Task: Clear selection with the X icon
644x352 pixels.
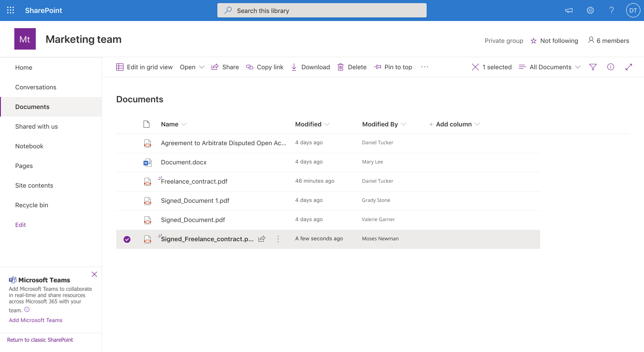Action: [x=475, y=67]
